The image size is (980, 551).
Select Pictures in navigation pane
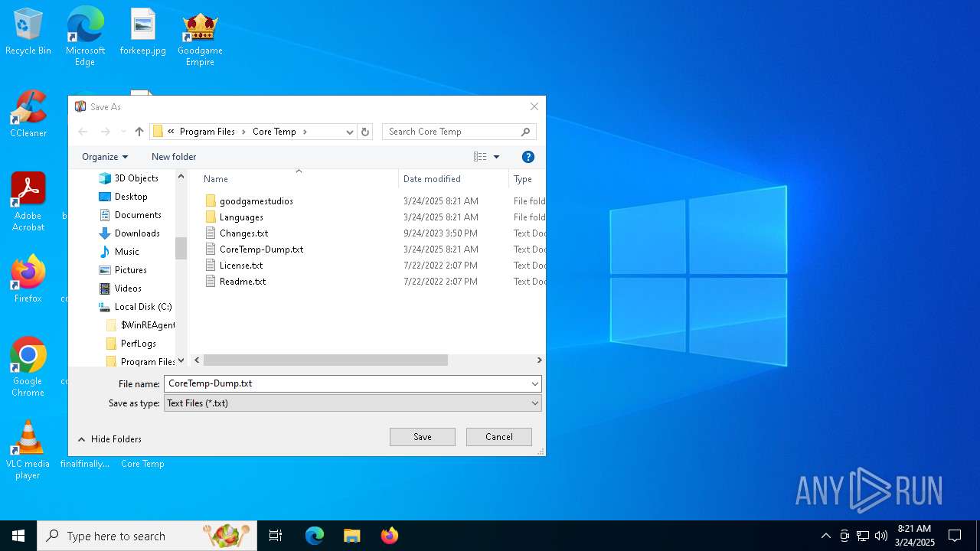coord(122,270)
